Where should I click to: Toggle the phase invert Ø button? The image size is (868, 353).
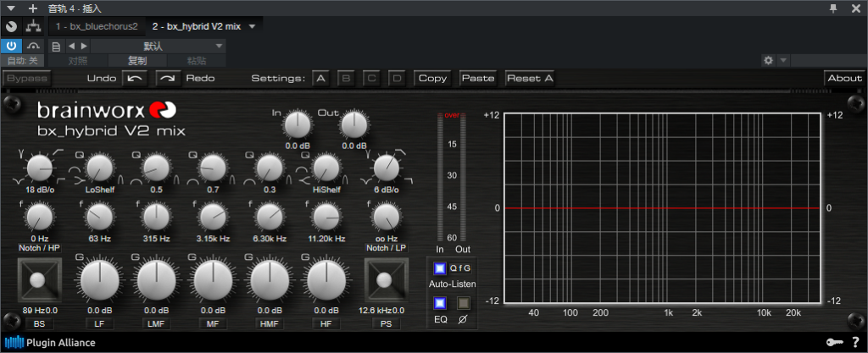463,303
